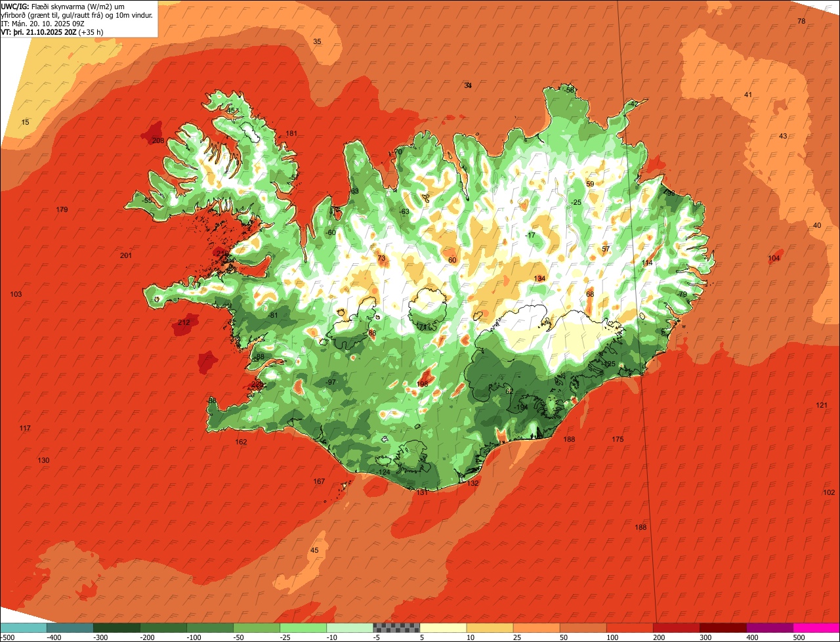Click the inland value 134

[539, 278]
